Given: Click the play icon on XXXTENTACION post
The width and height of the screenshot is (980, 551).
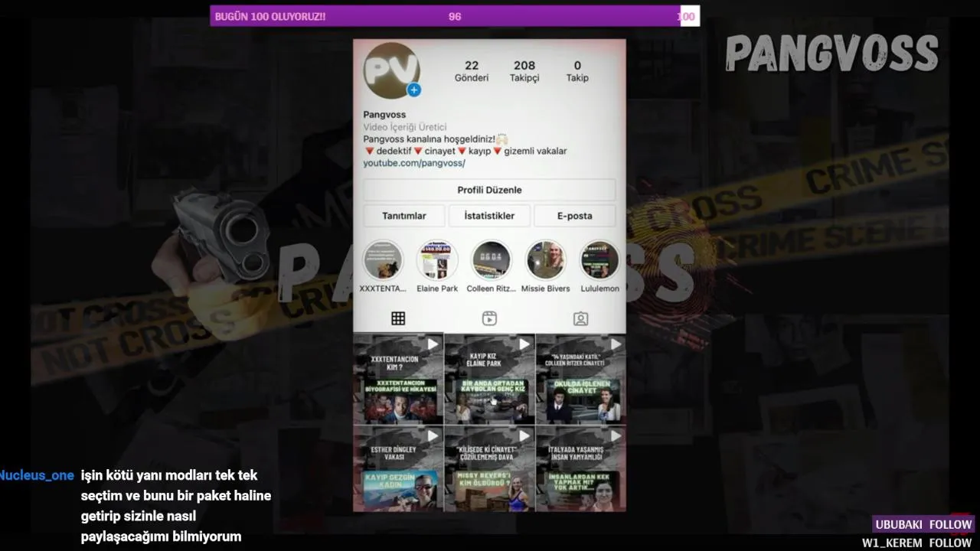Looking at the screenshot, I should [433, 344].
